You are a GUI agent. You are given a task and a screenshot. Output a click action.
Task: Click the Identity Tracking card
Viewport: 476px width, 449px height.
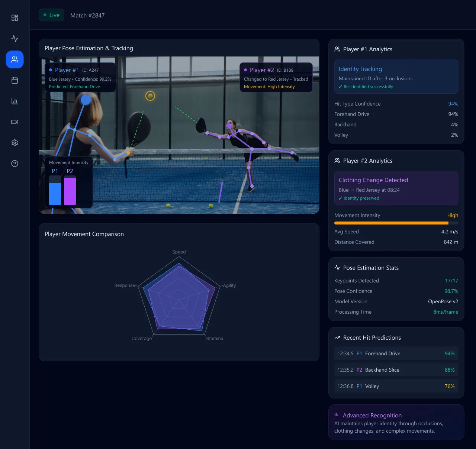tap(396, 77)
